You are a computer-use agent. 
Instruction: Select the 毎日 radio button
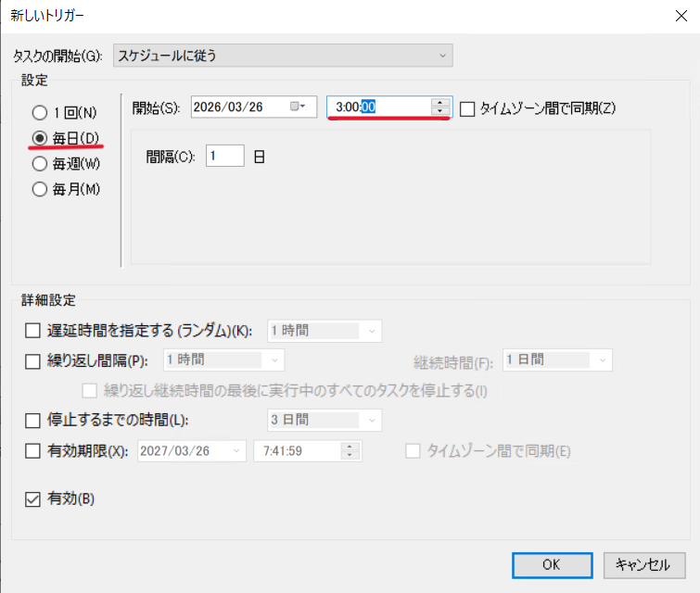click(39, 138)
